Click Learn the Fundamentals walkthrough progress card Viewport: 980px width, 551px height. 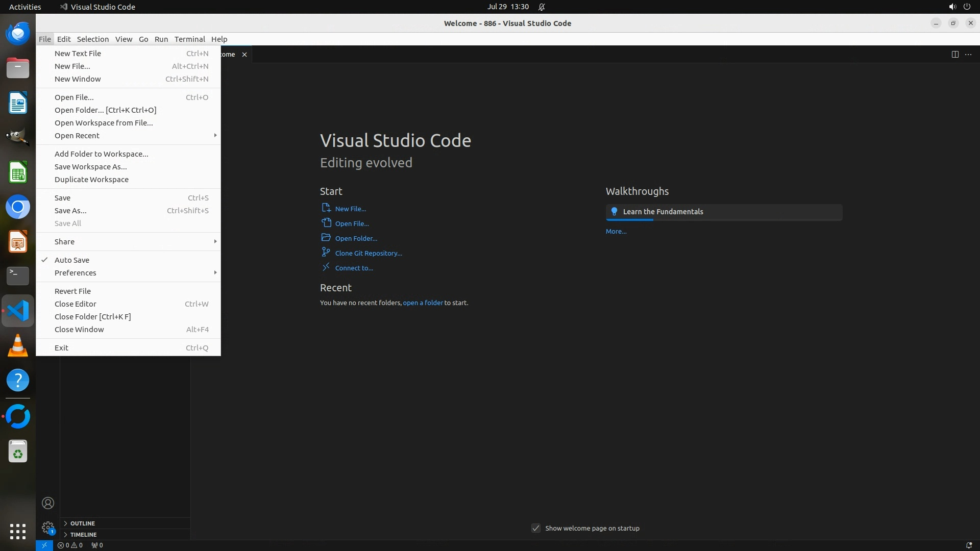point(723,212)
